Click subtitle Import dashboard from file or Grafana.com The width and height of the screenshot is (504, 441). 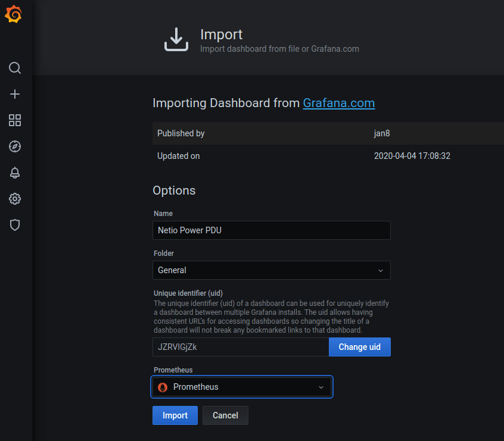pyautogui.click(x=279, y=49)
